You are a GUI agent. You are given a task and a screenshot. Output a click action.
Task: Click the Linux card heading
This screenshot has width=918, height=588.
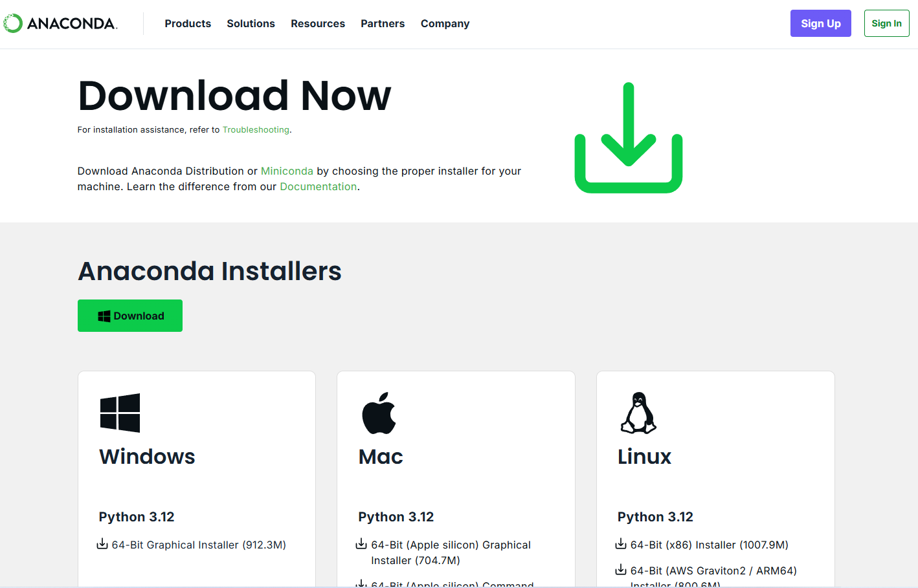[644, 457]
